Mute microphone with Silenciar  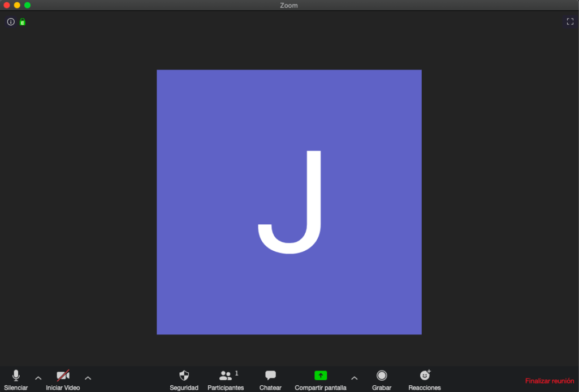16,379
